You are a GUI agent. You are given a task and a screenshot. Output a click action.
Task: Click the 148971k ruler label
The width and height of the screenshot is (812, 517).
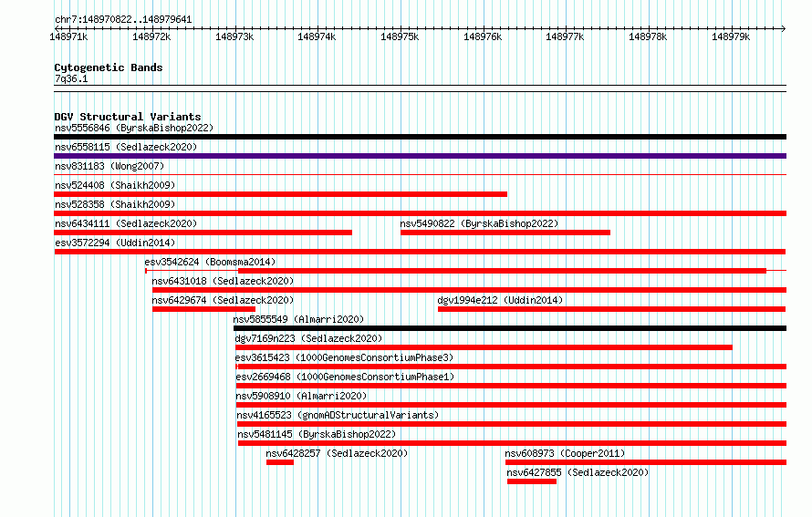[68, 36]
